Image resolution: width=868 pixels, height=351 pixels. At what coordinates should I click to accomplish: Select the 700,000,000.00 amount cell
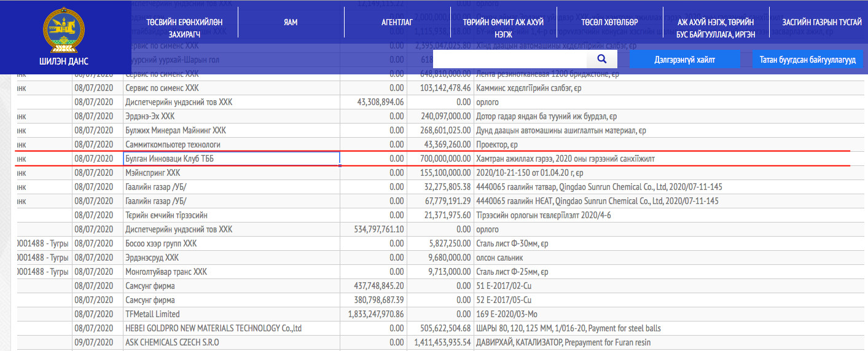[440, 159]
